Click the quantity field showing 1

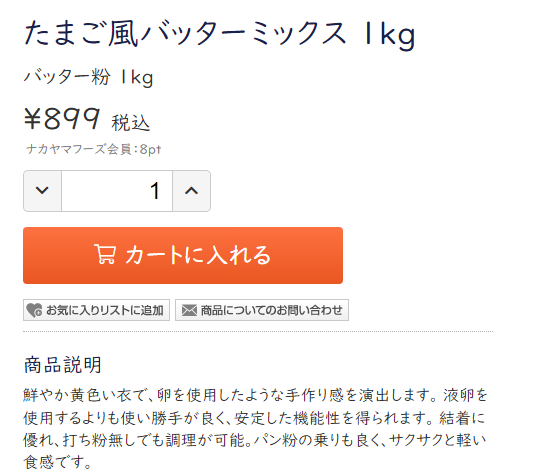[x=117, y=191]
